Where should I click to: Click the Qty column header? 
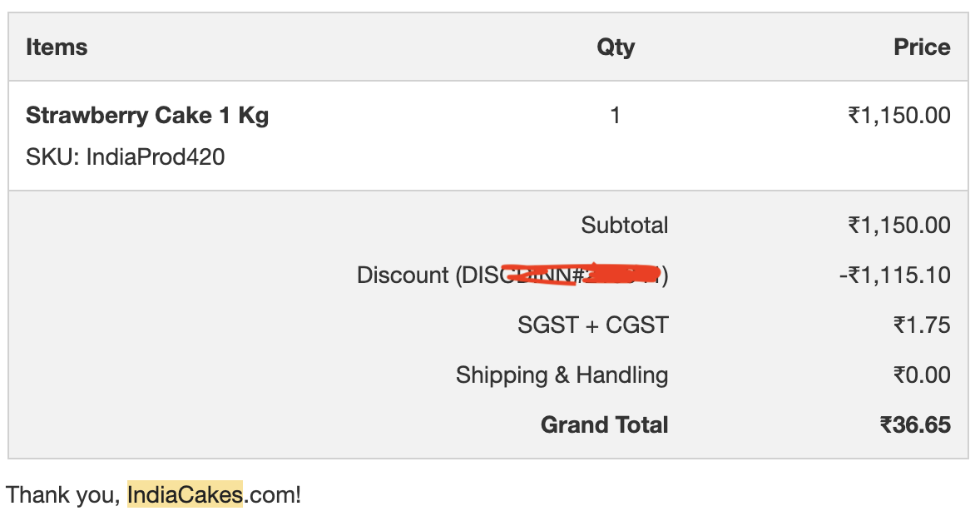point(616,47)
